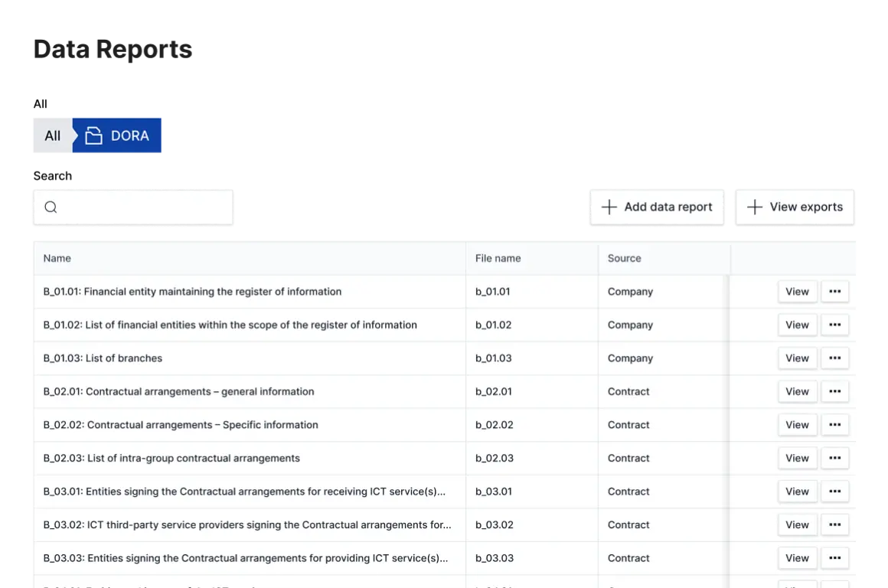This screenshot has height=588, width=888.
Task: View the B_03.03 report row
Action: (x=797, y=558)
